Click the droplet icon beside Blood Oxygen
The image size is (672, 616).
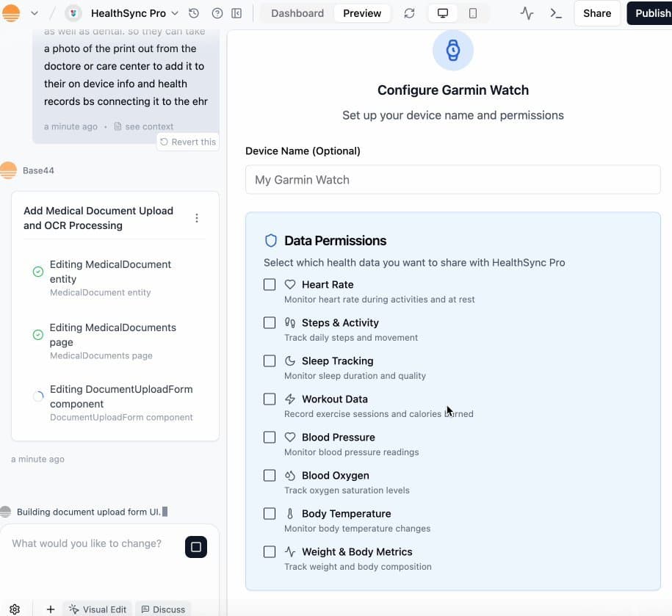(290, 475)
